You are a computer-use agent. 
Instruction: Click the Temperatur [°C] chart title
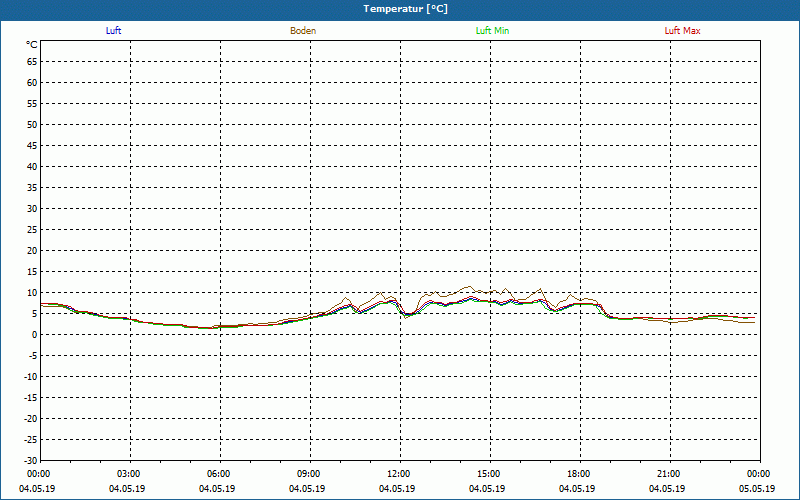406,9
